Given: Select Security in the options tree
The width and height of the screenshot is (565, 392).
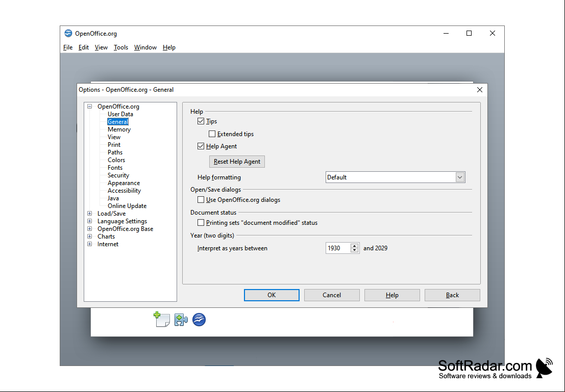Looking at the screenshot, I should coord(118,175).
